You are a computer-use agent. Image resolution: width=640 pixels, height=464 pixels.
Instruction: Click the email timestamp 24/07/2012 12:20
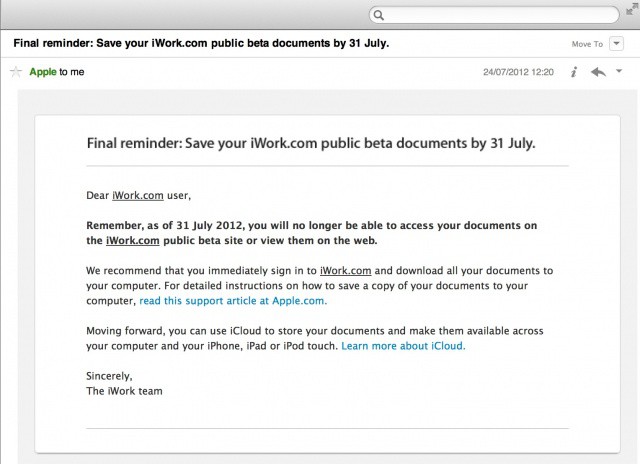tap(518, 72)
